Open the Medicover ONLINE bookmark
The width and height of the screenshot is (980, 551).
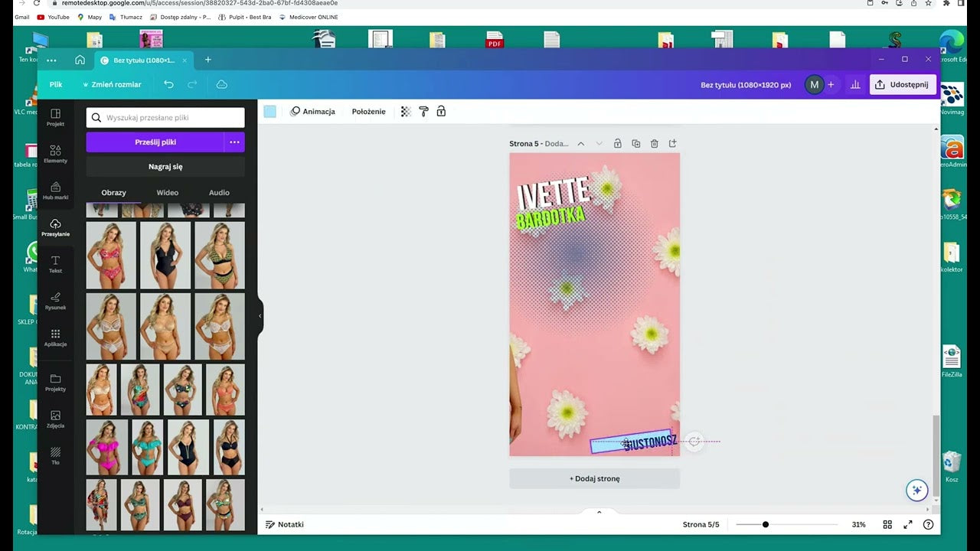click(x=308, y=17)
